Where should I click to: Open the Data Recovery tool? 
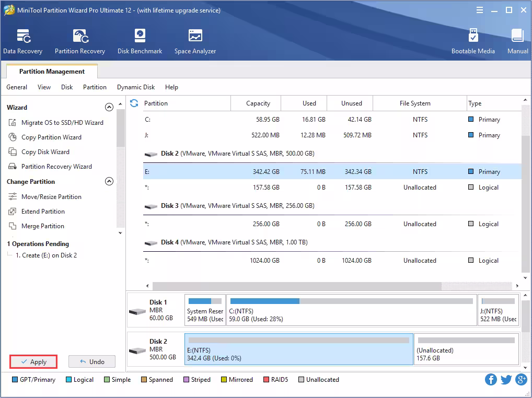coord(22,41)
